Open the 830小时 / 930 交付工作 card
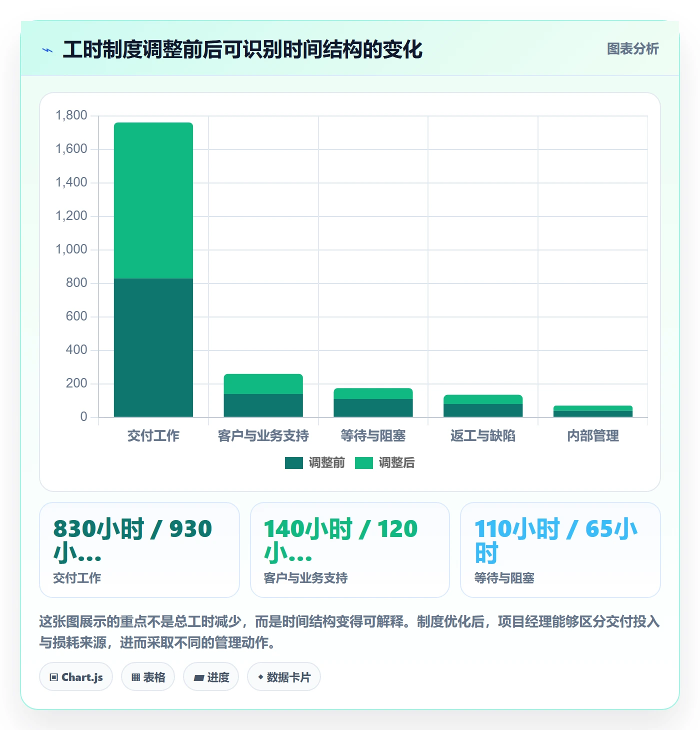 pos(139,550)
